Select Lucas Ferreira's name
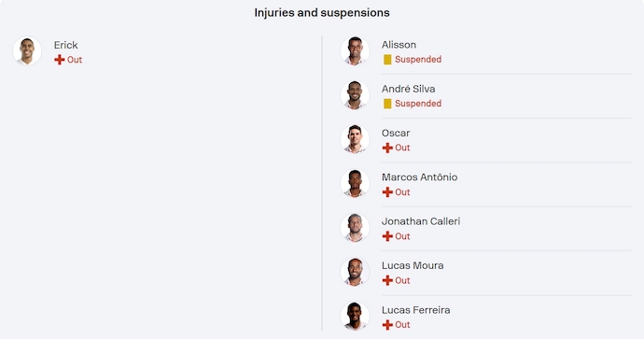 pos(415,310)
